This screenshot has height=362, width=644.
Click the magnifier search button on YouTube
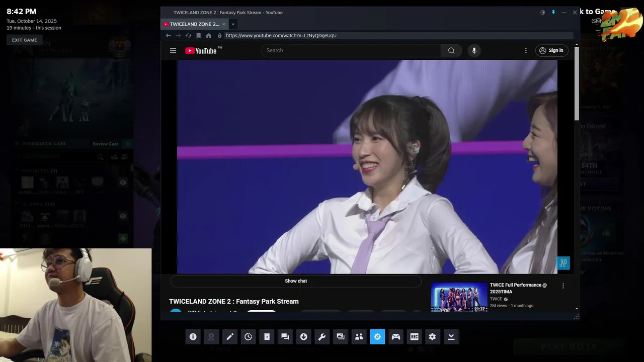451,50
